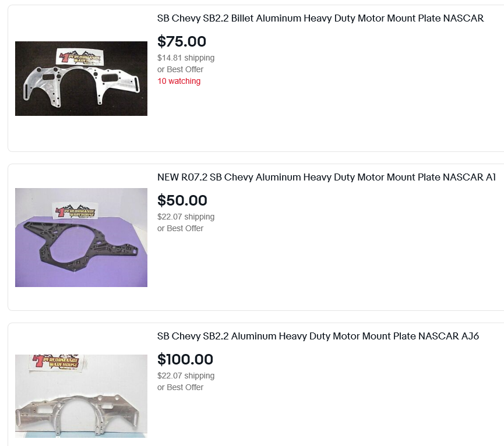Open the SB2.2 Billet Aluminum Motor Mount listing title
This screenshot has height=446, width=504.
coord(320,18)
